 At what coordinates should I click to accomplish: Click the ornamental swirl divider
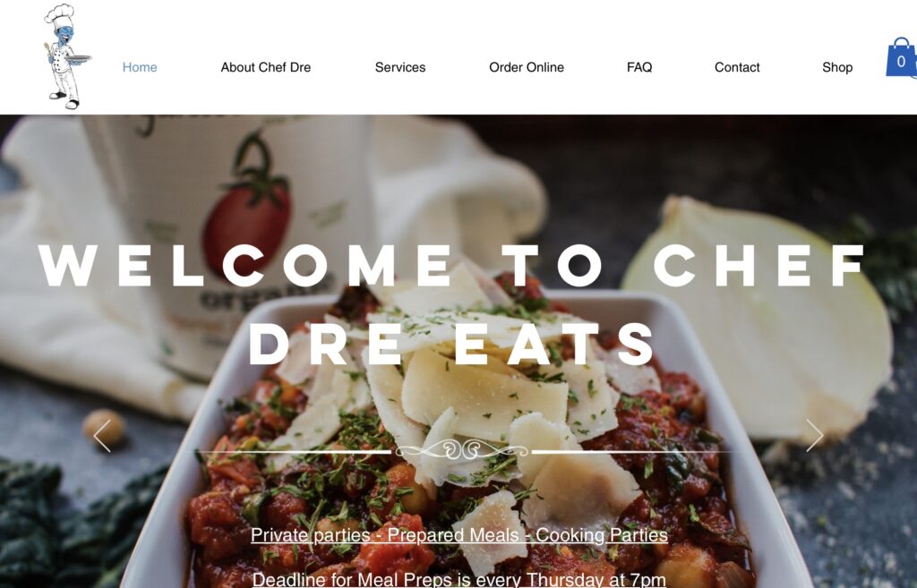click(x=462, y=450)
